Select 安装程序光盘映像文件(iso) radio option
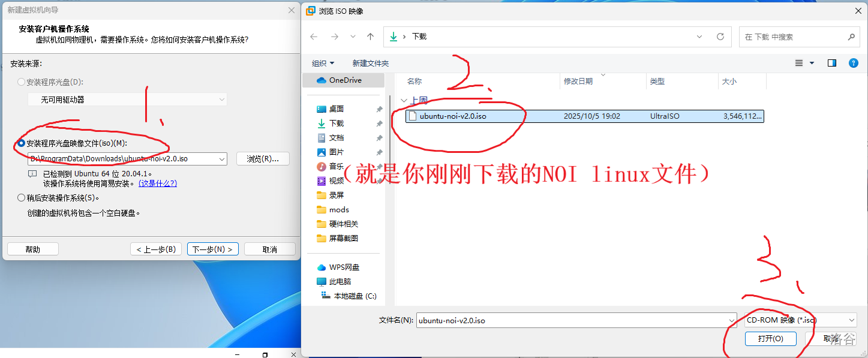 22,143
